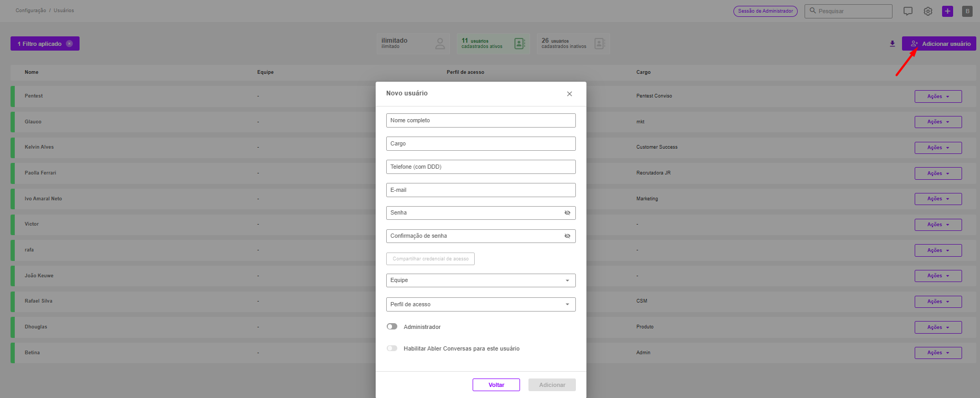Focus the Senha field

pyautogui.click(x=481, y=213)
